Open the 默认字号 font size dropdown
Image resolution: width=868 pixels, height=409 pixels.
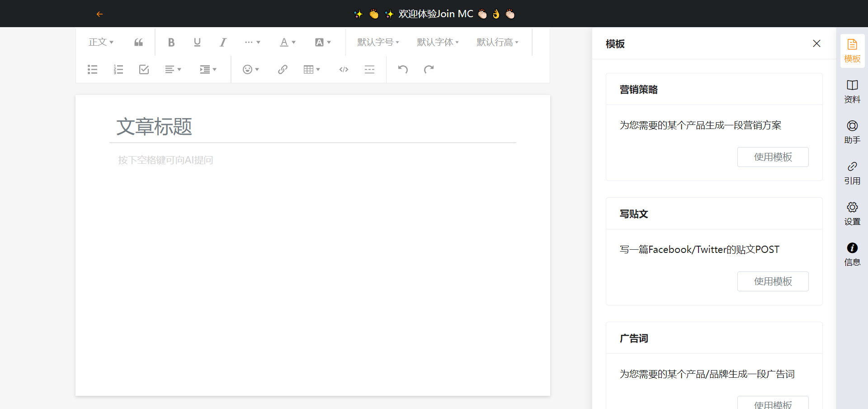(378, 43)
